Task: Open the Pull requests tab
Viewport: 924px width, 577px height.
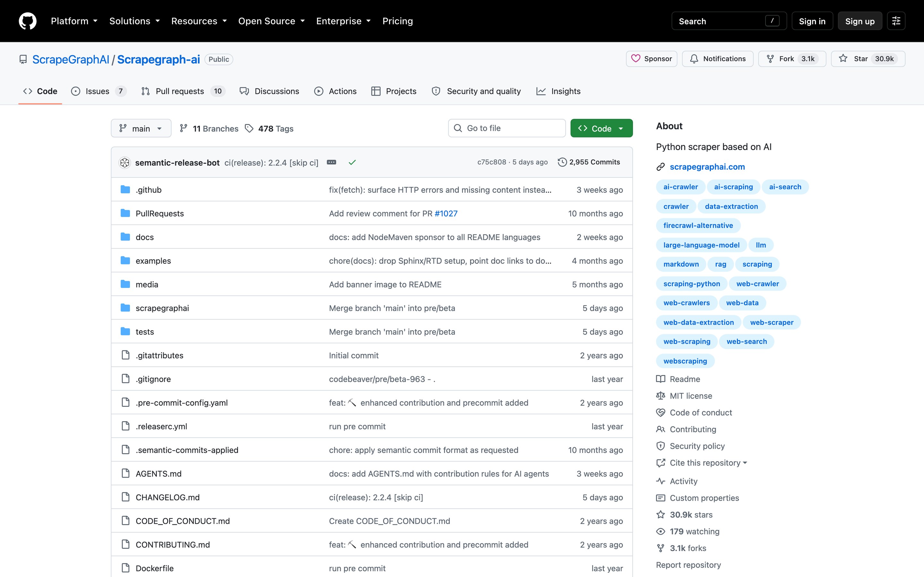Action: [x=183, y=91]
